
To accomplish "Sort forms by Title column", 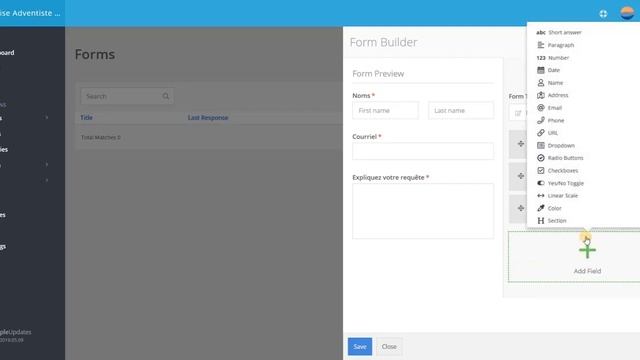I will (x=87, y=118).
